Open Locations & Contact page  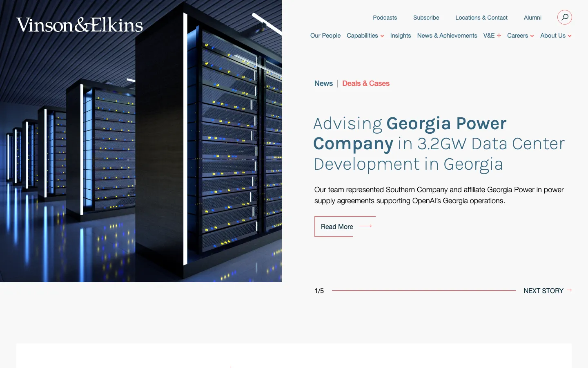point(481,18)
